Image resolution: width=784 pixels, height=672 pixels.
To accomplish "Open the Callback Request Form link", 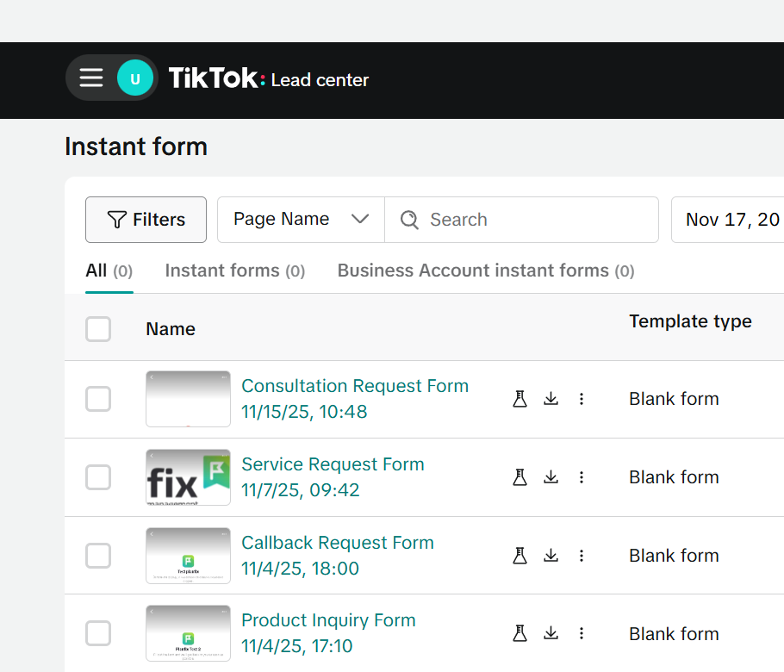I will [x=338, y=543].
